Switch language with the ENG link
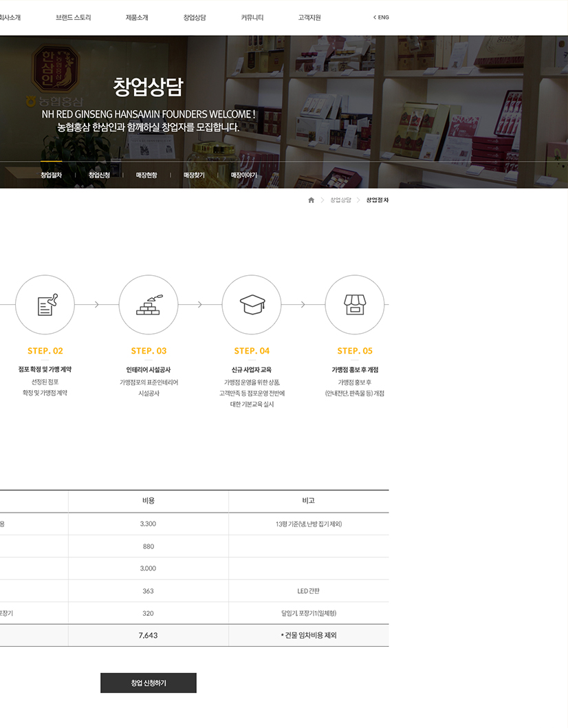The height and width of the screenshot is (728, 568). pyautogui.click(x=381, y=17)
